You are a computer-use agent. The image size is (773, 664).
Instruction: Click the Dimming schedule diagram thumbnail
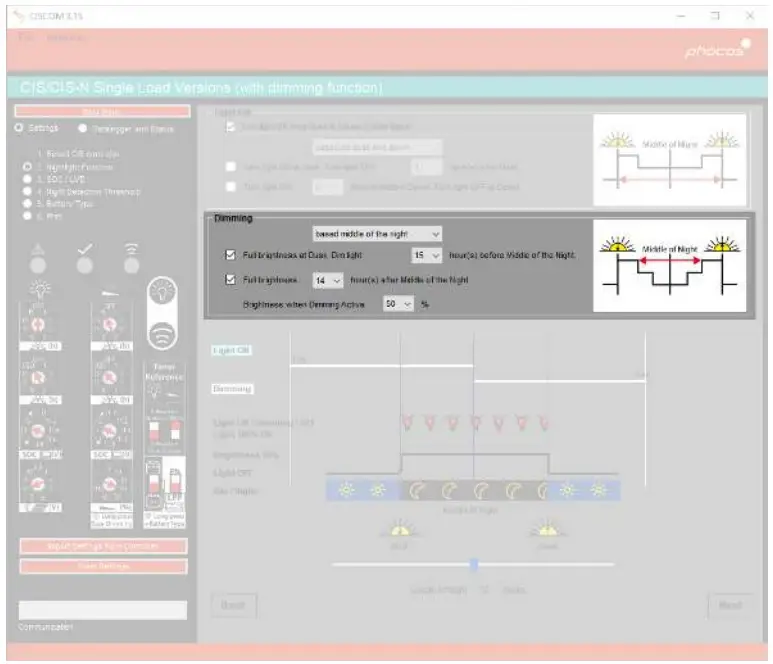tap(669, 265)
